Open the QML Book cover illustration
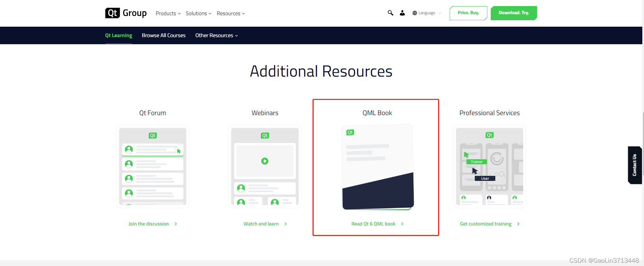This screenshot has height=266, width=644. point(378,167)
